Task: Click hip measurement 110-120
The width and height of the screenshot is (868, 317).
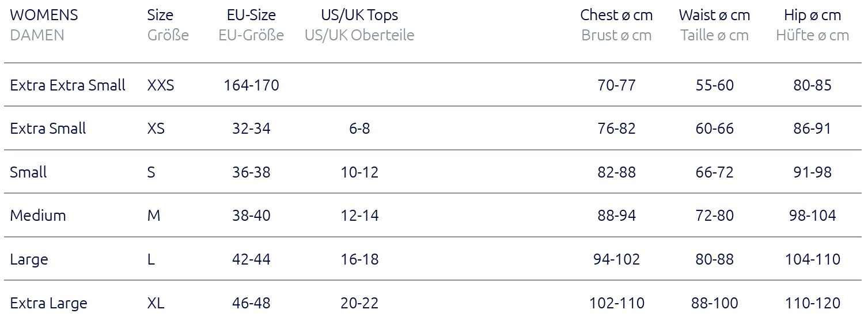Action: pyautogui.click(x=812, y=303)
